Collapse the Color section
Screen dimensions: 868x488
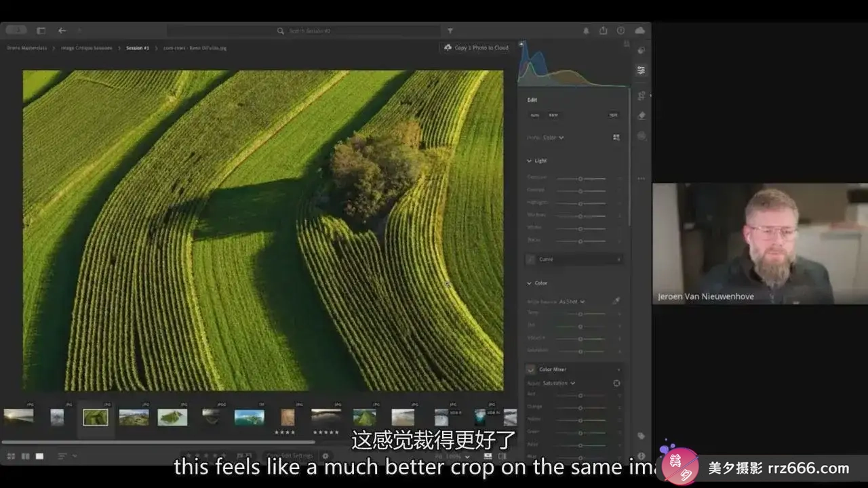(530, 283)
